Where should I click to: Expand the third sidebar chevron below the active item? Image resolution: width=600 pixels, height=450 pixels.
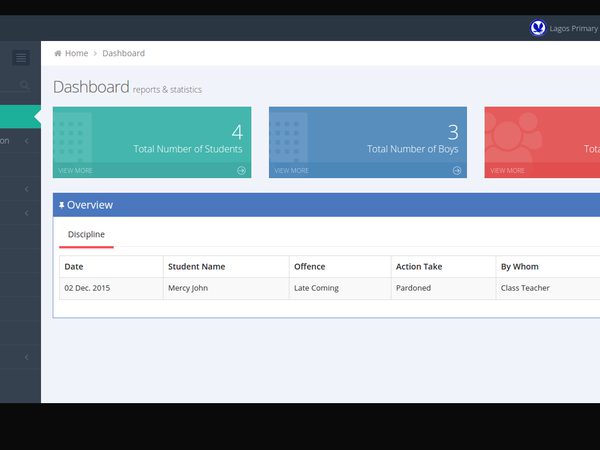pos(26,213)
